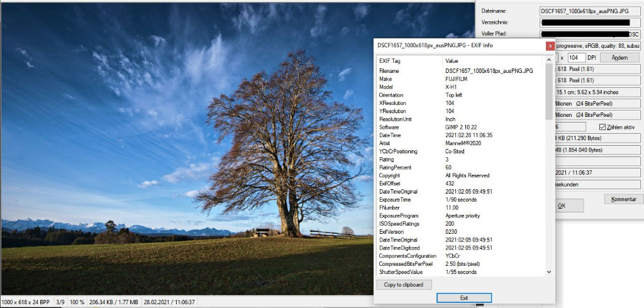Click the EXIF list vertical scrollbar thumb
Image resolution: width=644 pixels, height=308 pixels.
[549, 92]
